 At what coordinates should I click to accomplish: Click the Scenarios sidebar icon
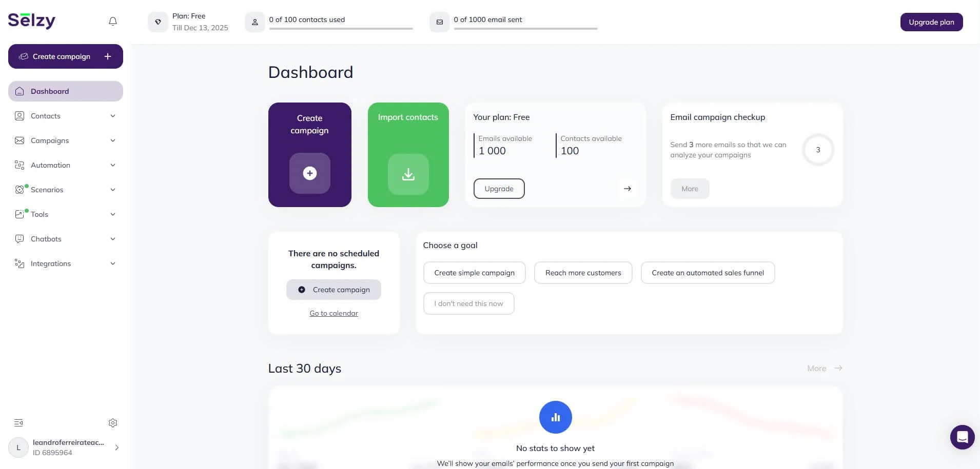coord(19,190)
